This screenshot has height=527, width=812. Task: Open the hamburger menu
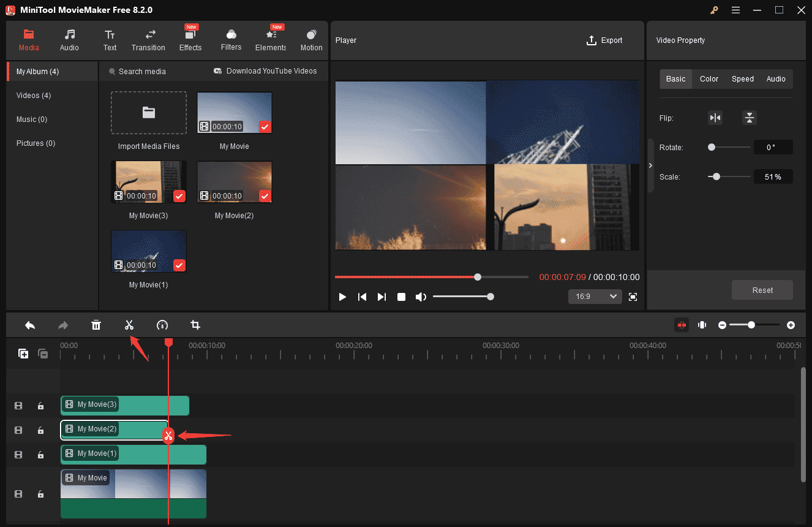click(735, 10)
